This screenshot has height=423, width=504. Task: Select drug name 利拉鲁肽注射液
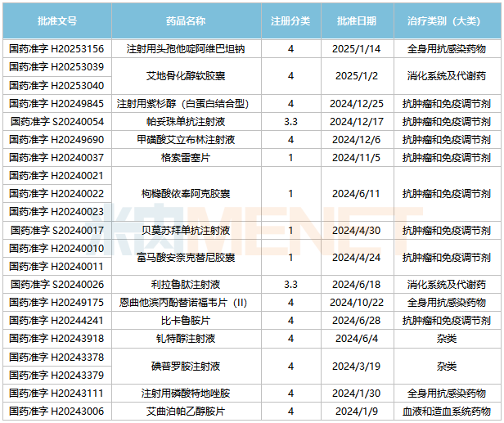186,284
